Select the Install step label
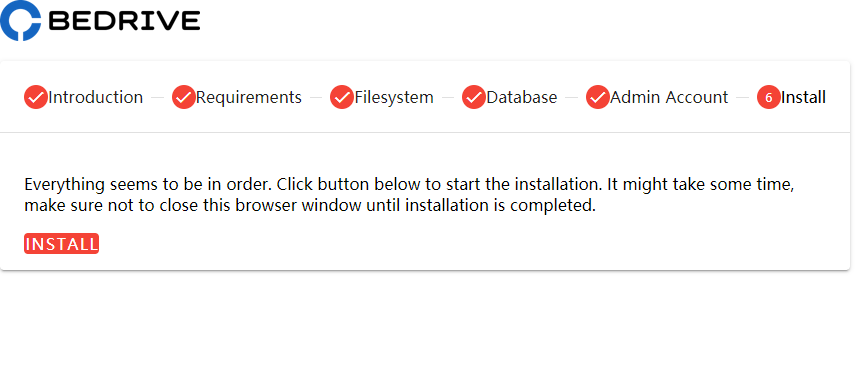 pos(803,97)
